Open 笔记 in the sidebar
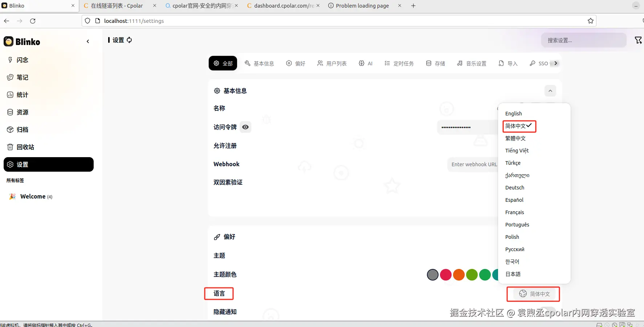This screenshot has height=327, width=644. click(49, 77)
